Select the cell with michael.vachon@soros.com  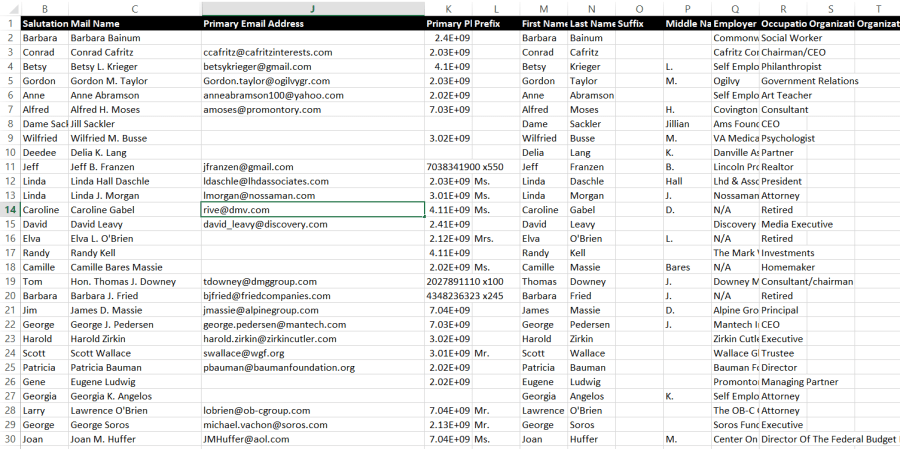point(265,425)
